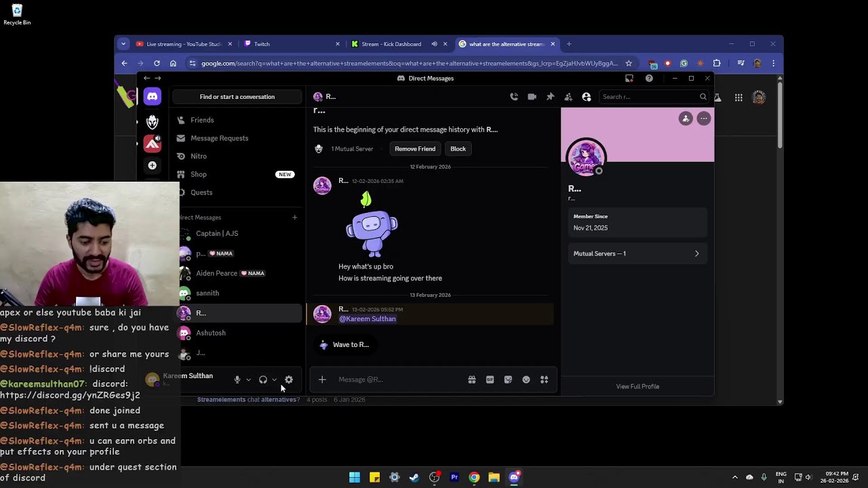Open attachment plus button in message box
Viewport: 868px width, 488px height.
322,380
